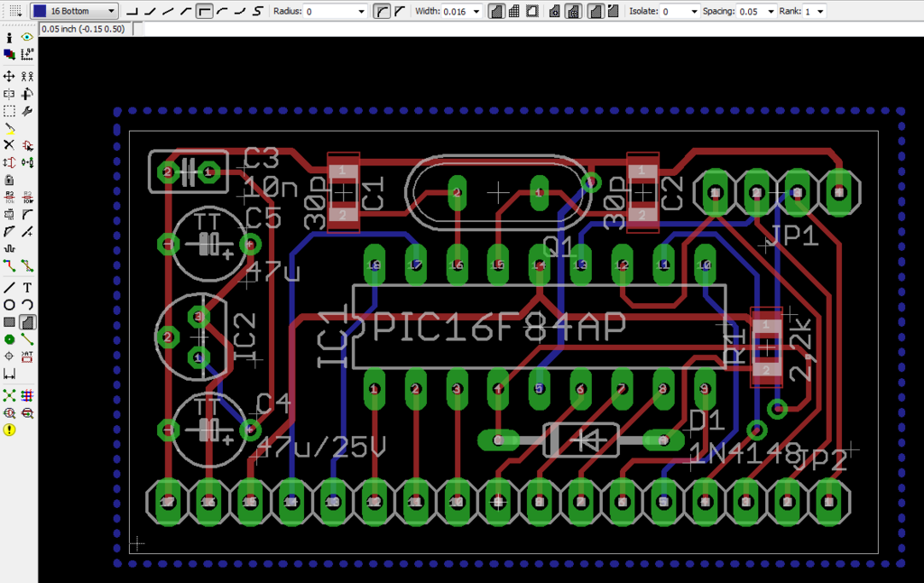This screenshot has width=924, height=583.
Task: Select the Add component tool
Action: pos(27,145)
